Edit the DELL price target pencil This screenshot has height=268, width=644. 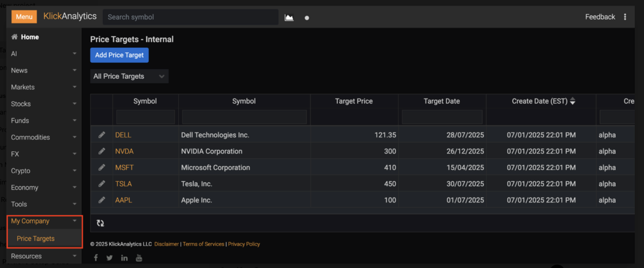pyautogui.click(x=102, y=135)
